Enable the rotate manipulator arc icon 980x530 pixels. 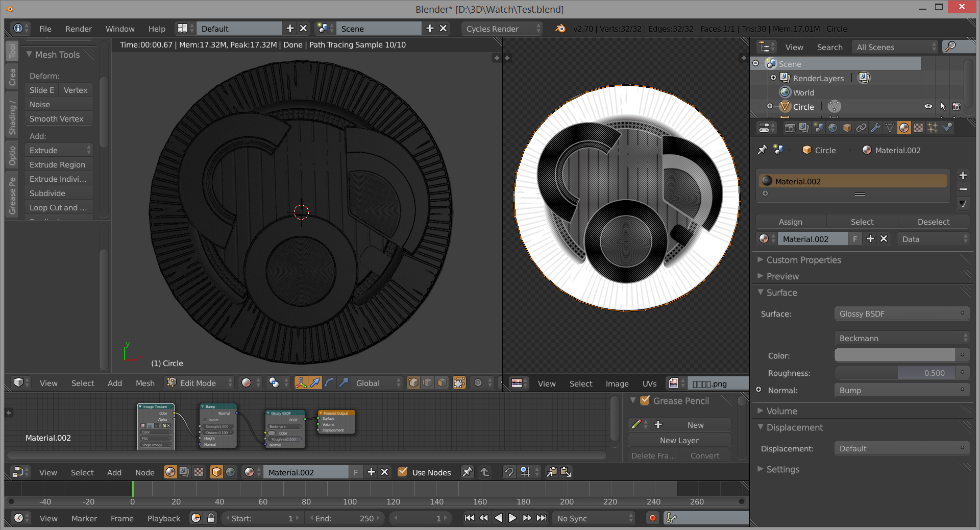tap(330, 383)
